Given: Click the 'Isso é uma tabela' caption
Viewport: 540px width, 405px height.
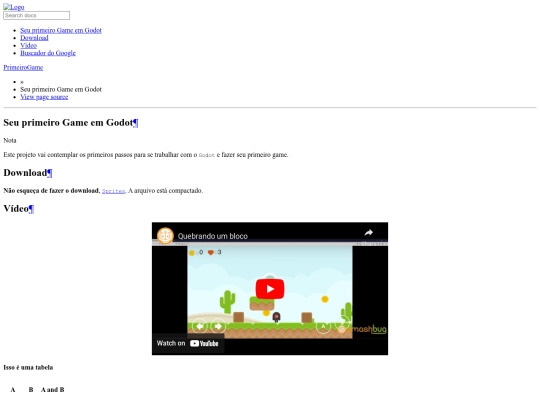Looking at the screenshot, I should [x=28, y=367].
